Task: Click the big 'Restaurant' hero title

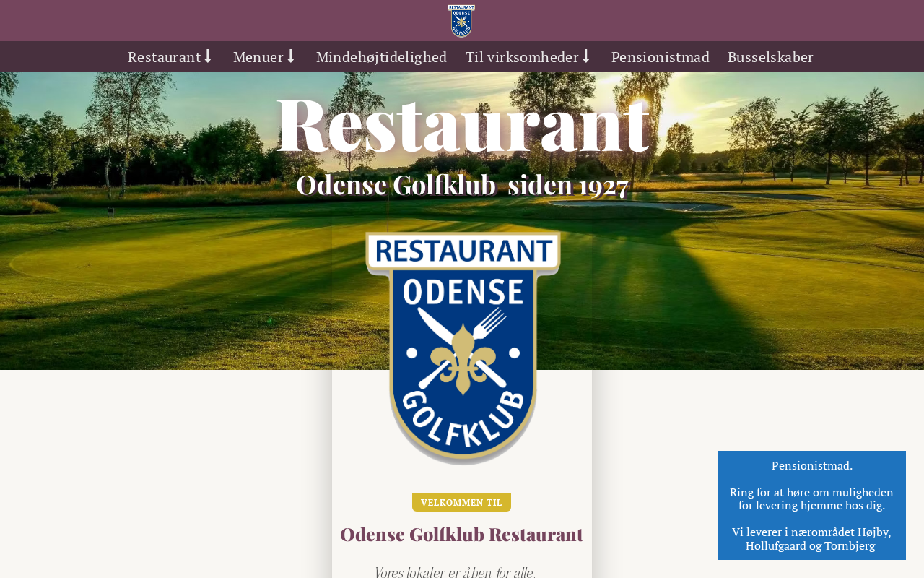Action: (x=463, y=124)
